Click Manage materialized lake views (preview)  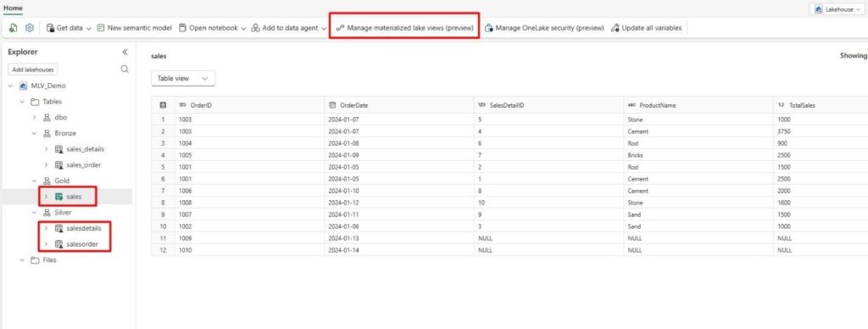404,28
